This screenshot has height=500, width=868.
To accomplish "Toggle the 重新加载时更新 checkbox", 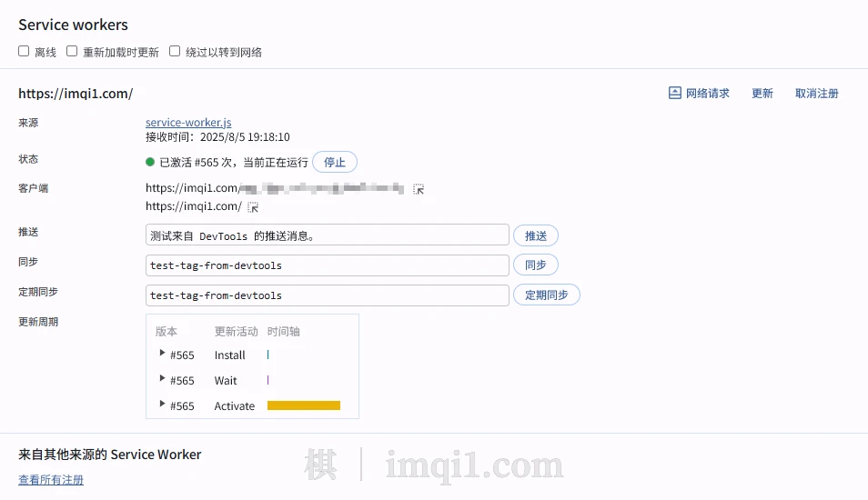I will click(x=72, y=52).
